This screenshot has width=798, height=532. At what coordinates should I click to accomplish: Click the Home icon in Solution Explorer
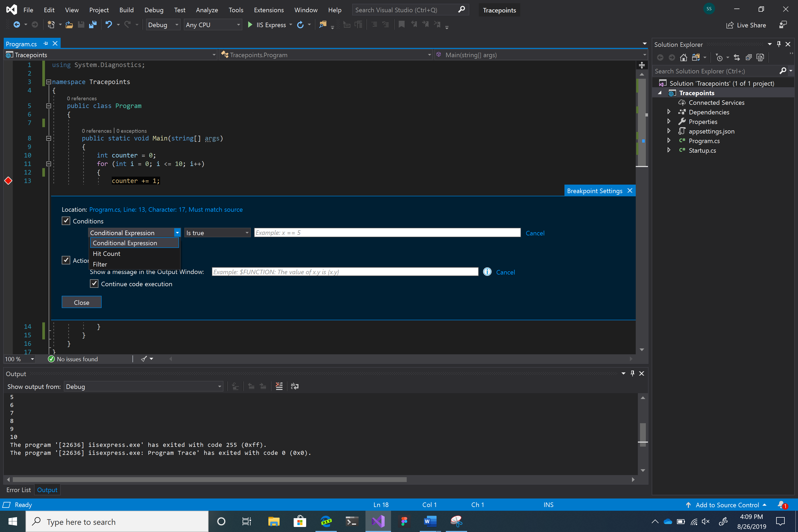tap(684, 57)
